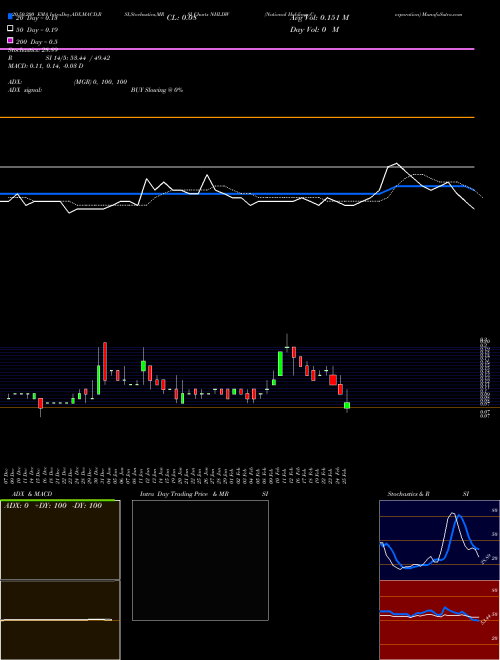Click the 'BUY Slowing @ 0%' signal text
This screenshot has height=660, width=500.
[x=157, y=90]
